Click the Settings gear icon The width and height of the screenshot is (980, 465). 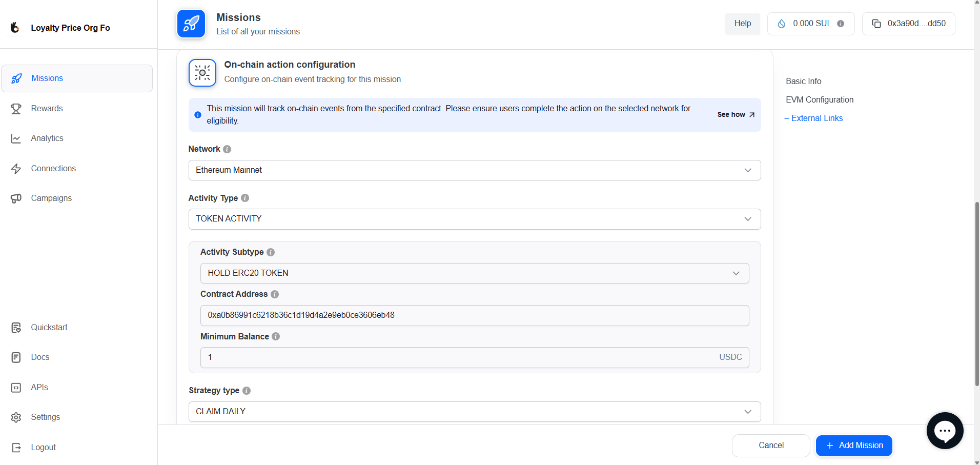pos(16,417)
